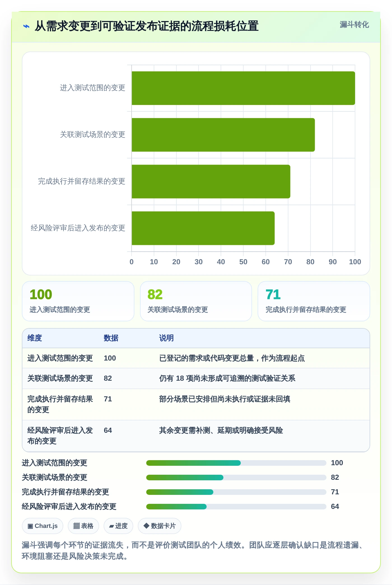Image resolution: width=392 pixels, height=585 pixels.
Task: Click the 64 value in the table
Action: [x=108, y=430]
